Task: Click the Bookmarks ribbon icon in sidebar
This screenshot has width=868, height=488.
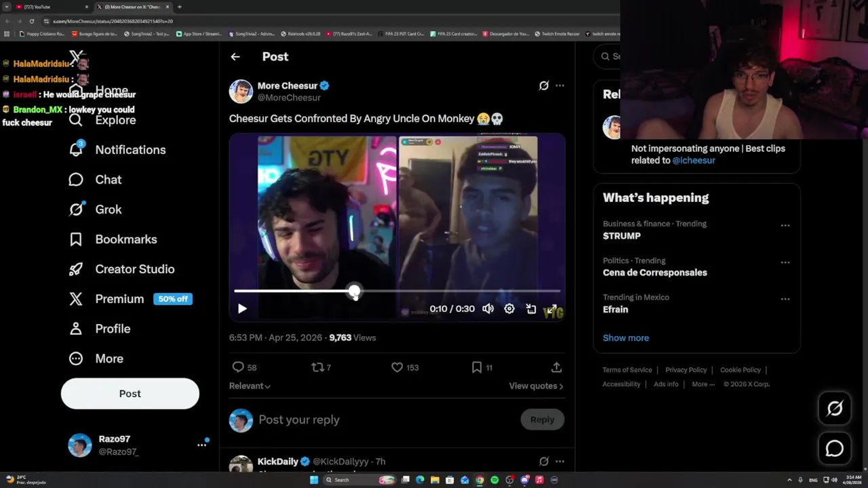Action: pos(76,239)
